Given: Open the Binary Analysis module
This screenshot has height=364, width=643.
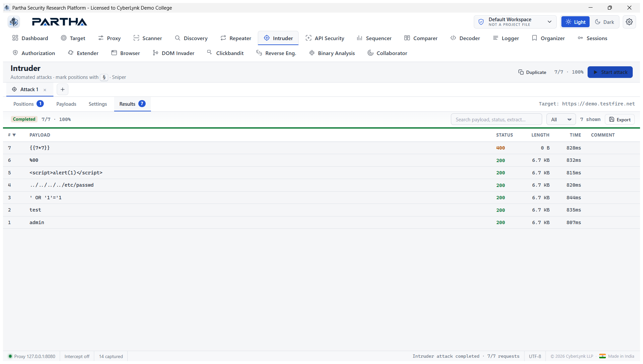Looking at the screenshot, I should (x=332, y=53).
